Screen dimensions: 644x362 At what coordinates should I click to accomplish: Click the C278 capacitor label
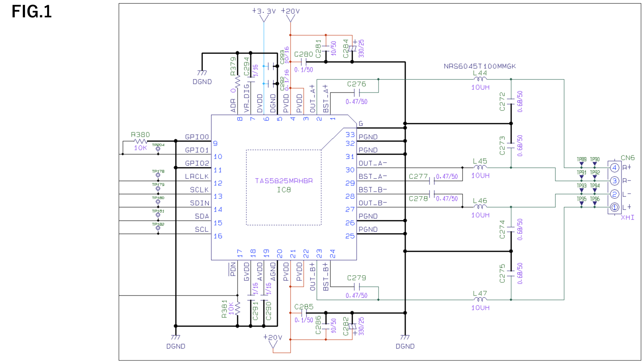pyautogui.click(x=418, y=199)
